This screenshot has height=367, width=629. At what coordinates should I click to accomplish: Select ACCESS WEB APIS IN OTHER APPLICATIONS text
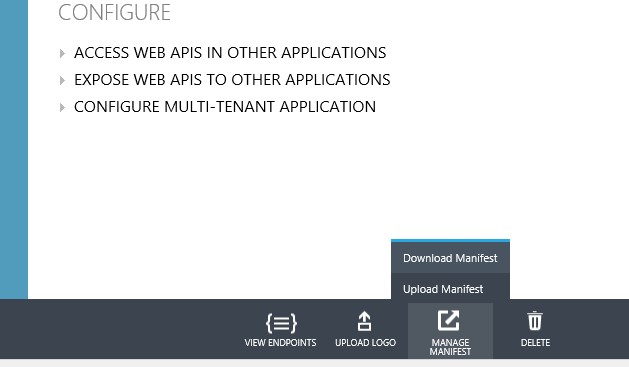tap(230, 53)
